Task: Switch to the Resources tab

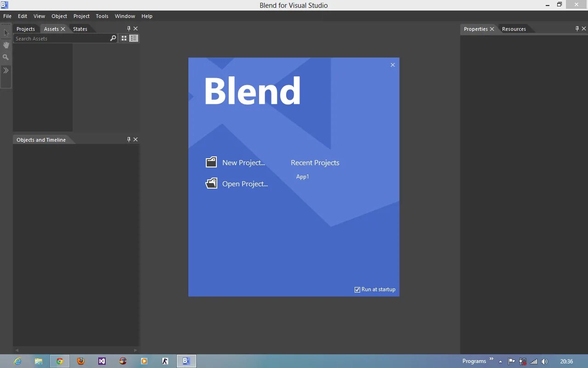Action: 514,29
